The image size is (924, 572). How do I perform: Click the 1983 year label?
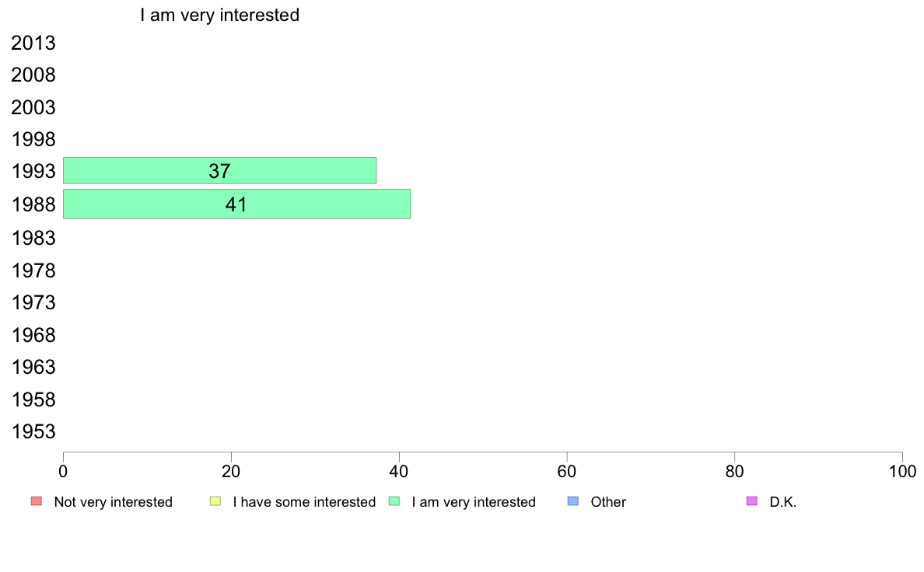[33, 238]
